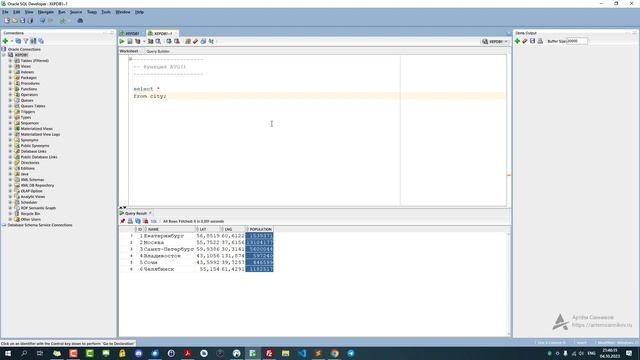Open the File menu
Viewport: 640px width, 360px height.
pyautogui.click(x=5, y=12)
